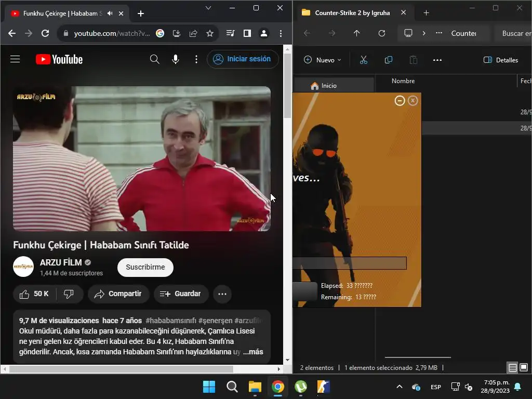Expand the video description with …más
Image resolution: width=532 pixels, height=399 pixels.
pos(254,352)
